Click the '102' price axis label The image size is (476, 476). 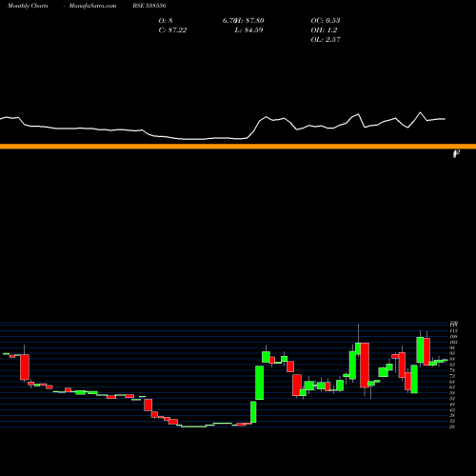click(453, 342)
